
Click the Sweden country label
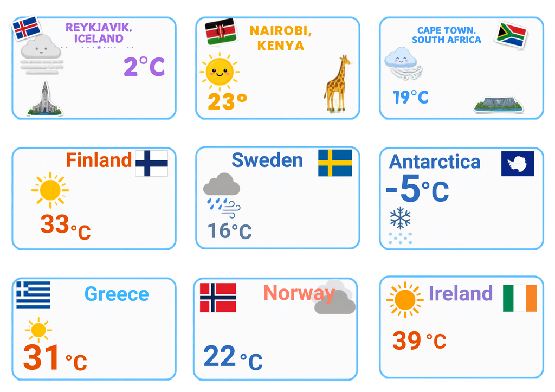(x=267, y=160)
